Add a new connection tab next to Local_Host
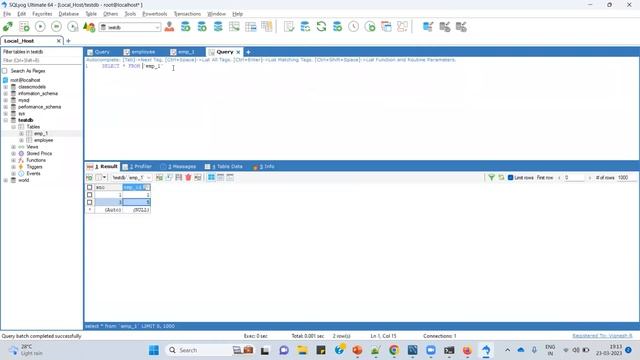This screenshot has width=640, height=360. tap(68, 41)
